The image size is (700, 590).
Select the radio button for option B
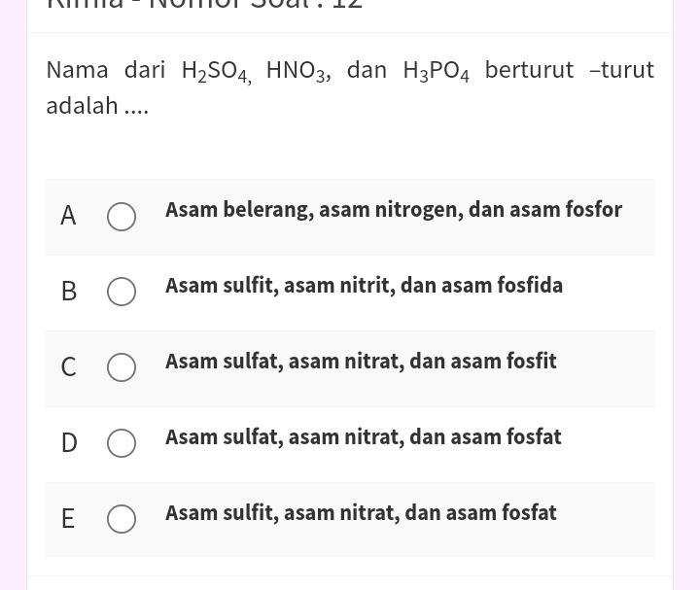click(x=122, y=292)
